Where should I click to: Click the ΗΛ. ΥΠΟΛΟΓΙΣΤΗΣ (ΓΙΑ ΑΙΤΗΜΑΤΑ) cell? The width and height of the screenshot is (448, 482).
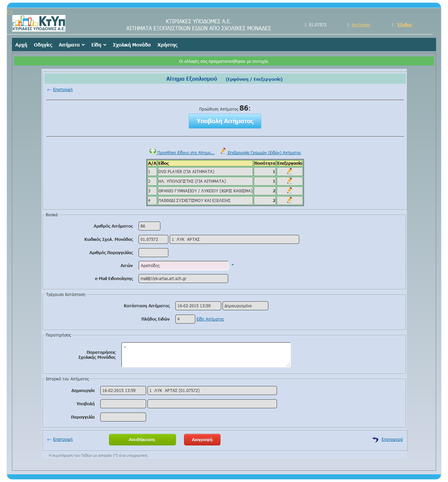205,181
